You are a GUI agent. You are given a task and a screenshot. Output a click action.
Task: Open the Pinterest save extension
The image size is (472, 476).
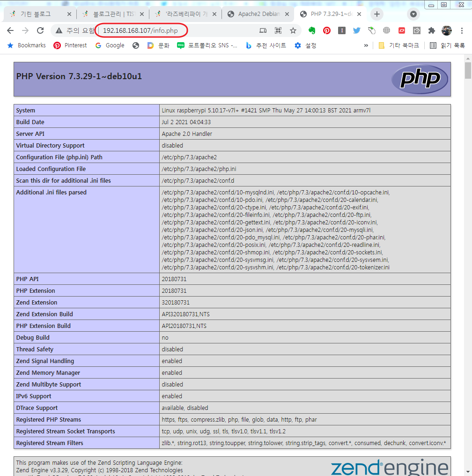[327, 30]
